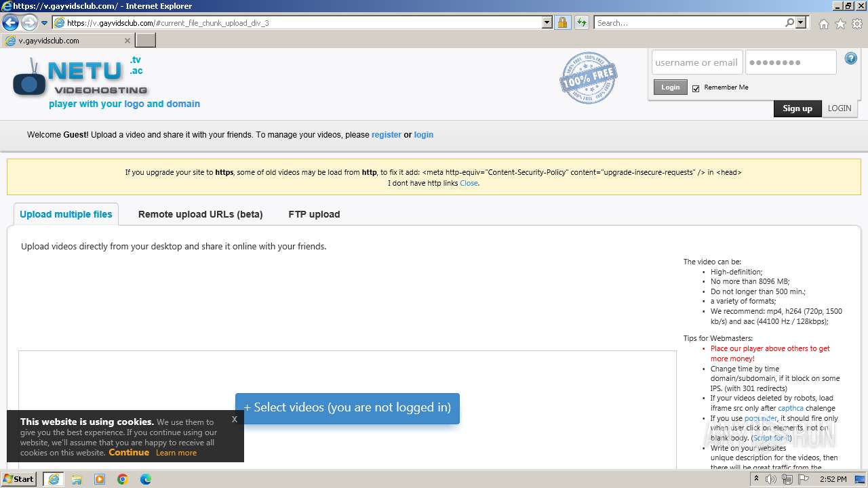
Task: Open the FTP upload tab
Action: (314, 214)
